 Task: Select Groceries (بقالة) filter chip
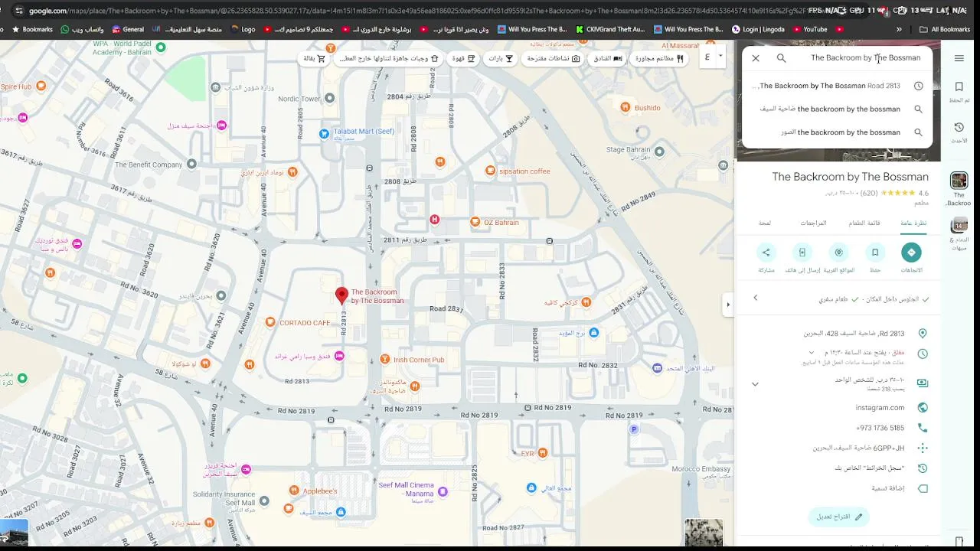pyautogui.click(x=314, y=58)
